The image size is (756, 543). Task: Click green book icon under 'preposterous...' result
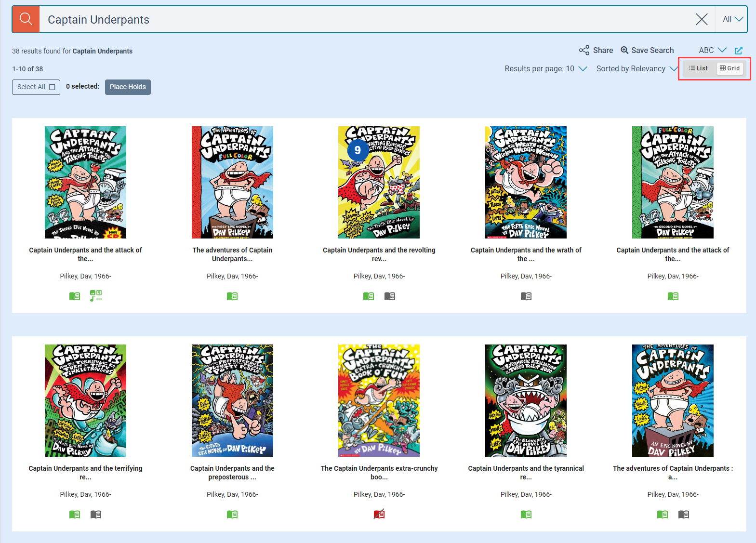pos(232,515)
